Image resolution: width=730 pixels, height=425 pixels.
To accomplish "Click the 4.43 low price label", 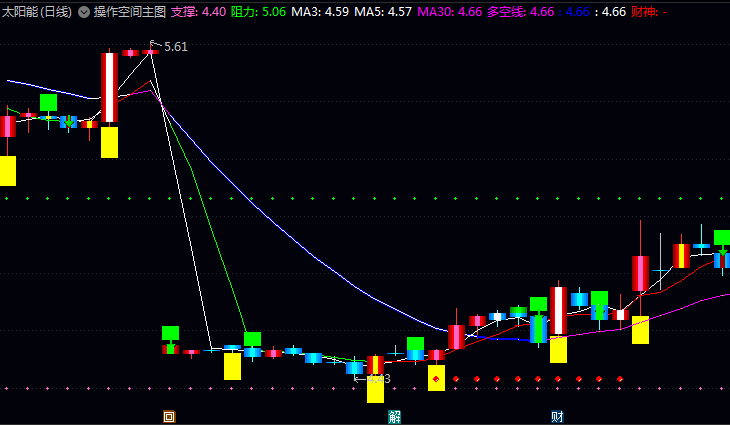I will (379, 379).
